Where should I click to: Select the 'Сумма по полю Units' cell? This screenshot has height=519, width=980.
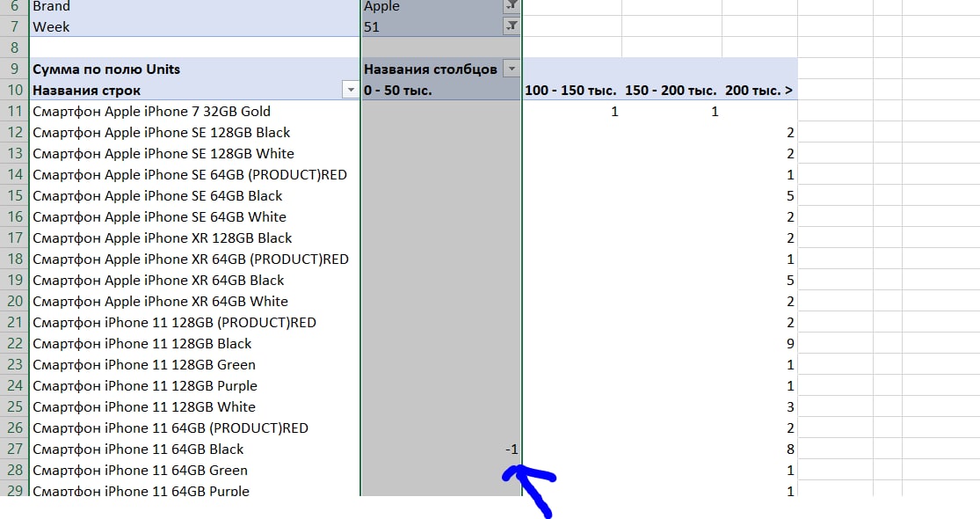(x=194, y=69)
